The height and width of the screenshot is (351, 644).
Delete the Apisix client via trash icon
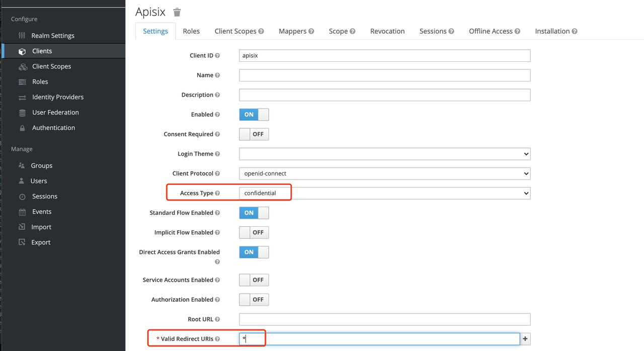pos(177,11)
